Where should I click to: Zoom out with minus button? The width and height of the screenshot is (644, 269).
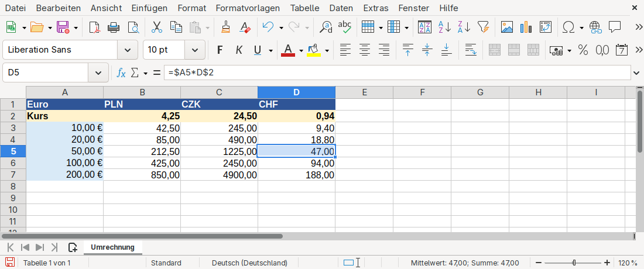click(539, 263)
